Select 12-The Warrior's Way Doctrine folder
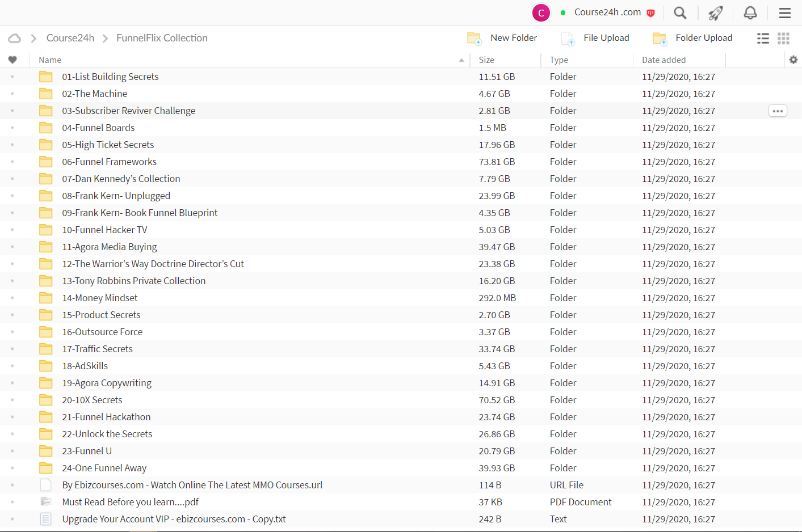 [x=153, y=264]
